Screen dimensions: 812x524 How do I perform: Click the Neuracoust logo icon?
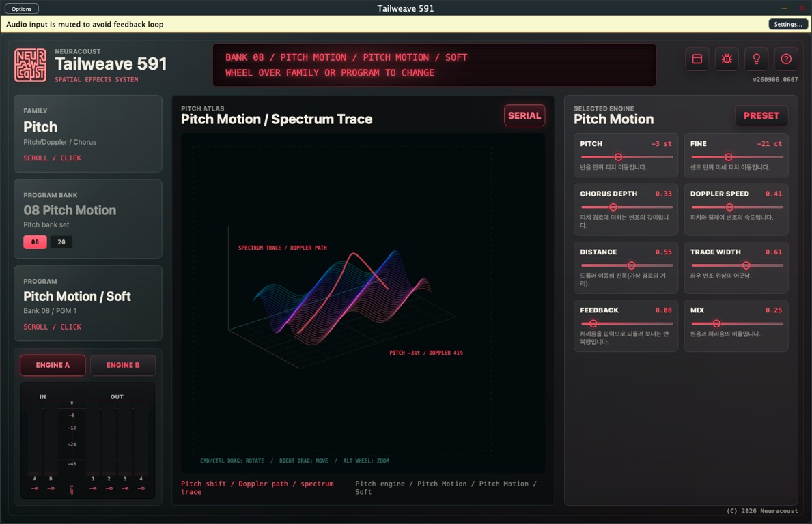click(30, 65)
